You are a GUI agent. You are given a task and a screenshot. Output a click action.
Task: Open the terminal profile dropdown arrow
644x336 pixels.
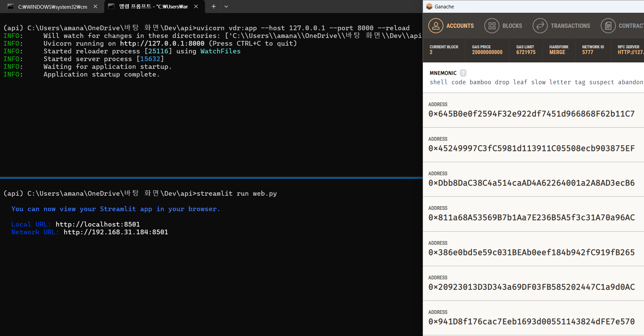coord(226,6)
